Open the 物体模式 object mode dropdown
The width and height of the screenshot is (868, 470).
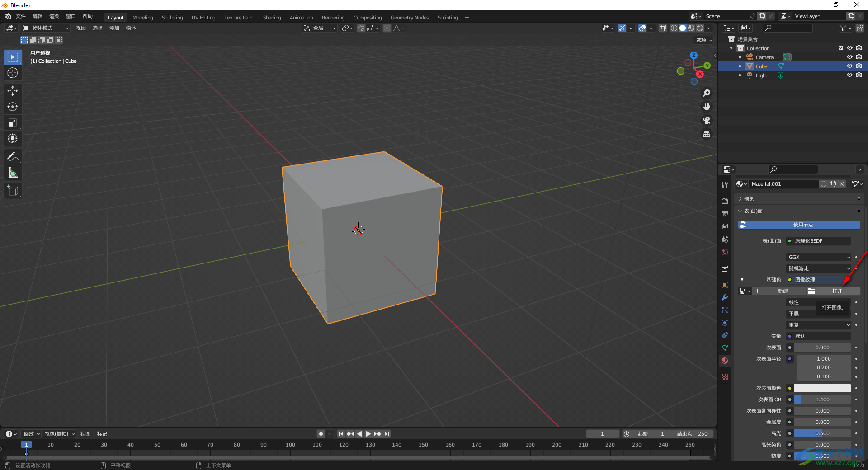coord(46,28)
